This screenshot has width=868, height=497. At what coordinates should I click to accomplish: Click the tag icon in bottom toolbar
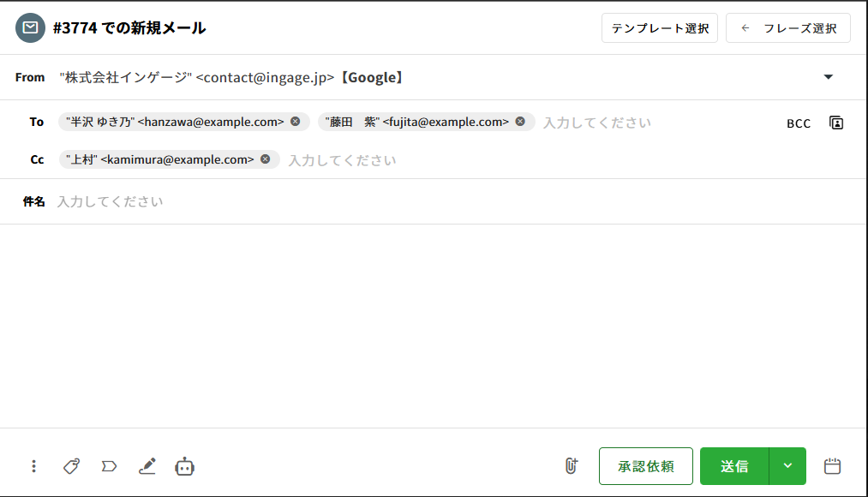click(x=72, y=466)
